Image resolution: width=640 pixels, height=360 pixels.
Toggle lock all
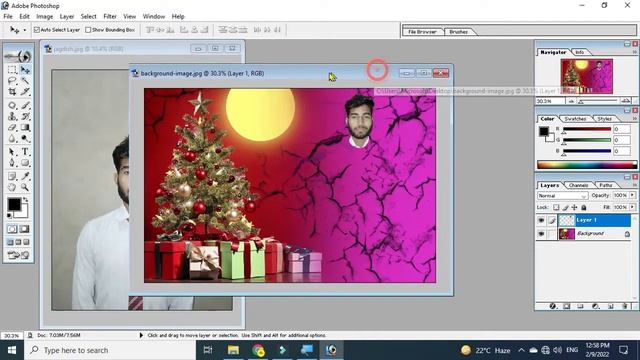[x=584, y=207]
